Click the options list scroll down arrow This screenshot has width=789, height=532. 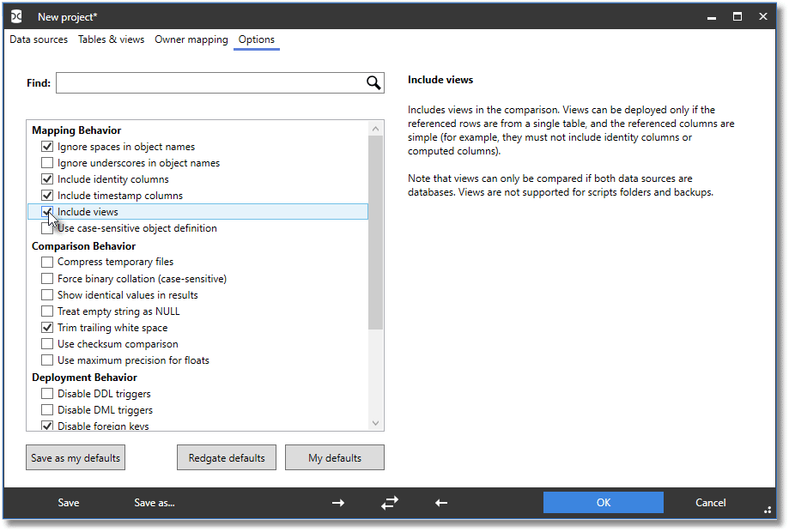point(375,423)
